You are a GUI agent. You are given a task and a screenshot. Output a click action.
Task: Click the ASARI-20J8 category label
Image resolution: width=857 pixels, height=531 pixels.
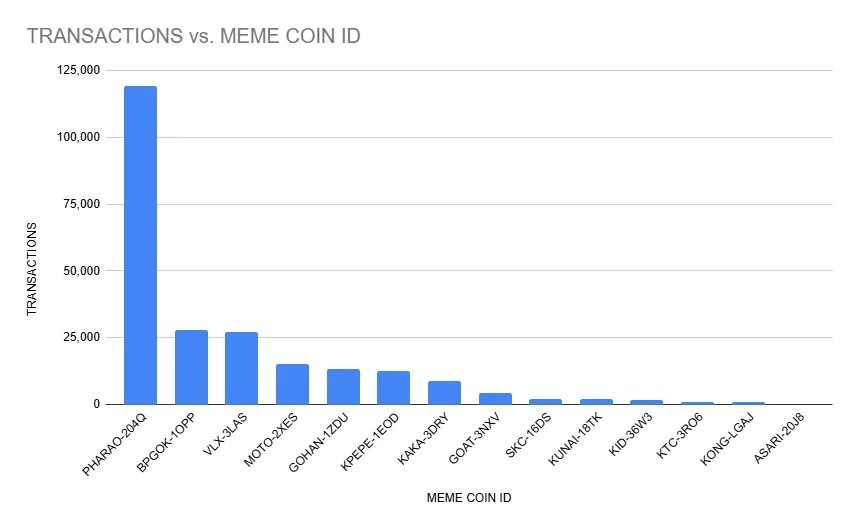click(x=779, y=438)
